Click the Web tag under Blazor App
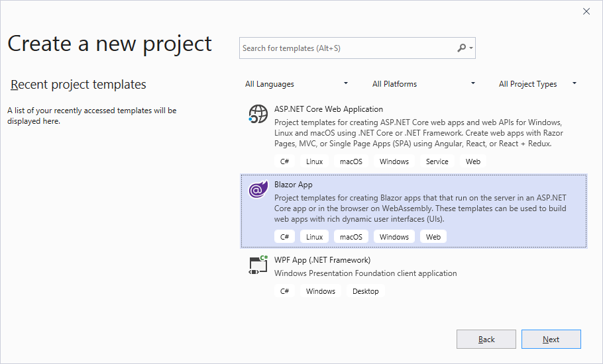This screenshot has width=603, height=364. tap(433, 236)
